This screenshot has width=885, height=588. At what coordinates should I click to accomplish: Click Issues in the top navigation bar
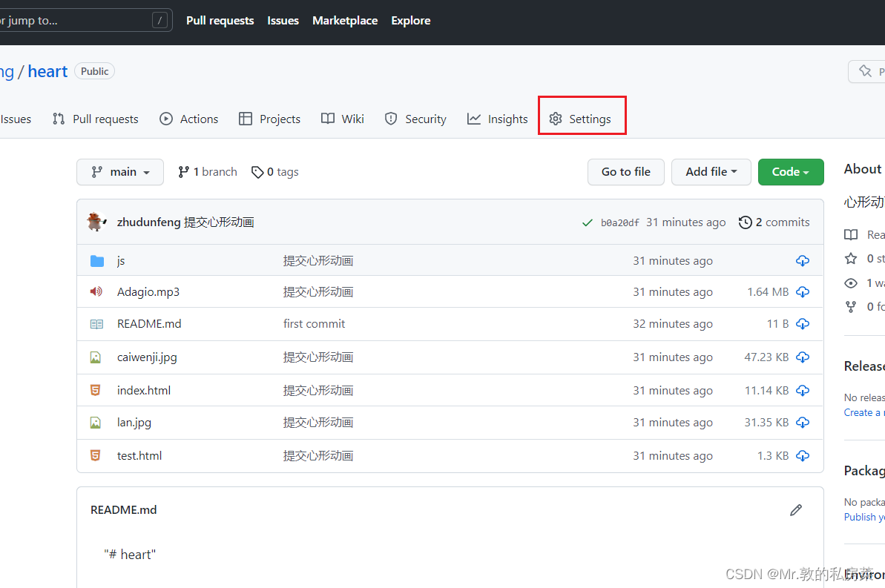(x=283, y=20)
